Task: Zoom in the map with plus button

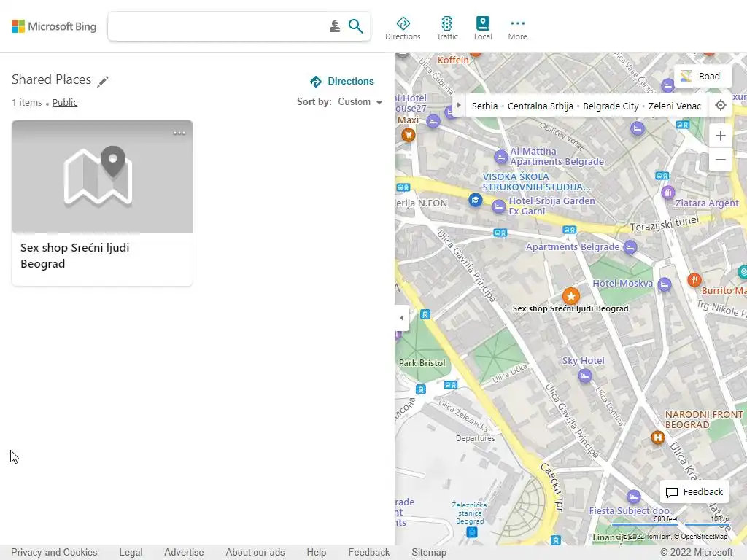Action: tap(720, 136)
